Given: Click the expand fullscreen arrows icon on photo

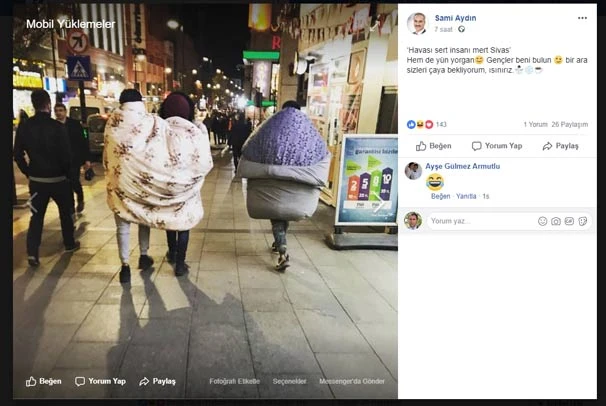Looking at the screenshot, I should click(x=374, y=26).
